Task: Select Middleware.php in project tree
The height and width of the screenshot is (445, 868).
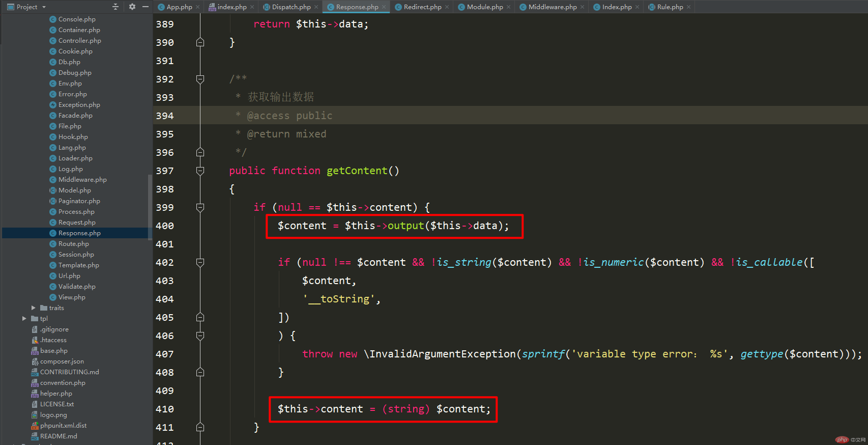Action: pos(82,180)
